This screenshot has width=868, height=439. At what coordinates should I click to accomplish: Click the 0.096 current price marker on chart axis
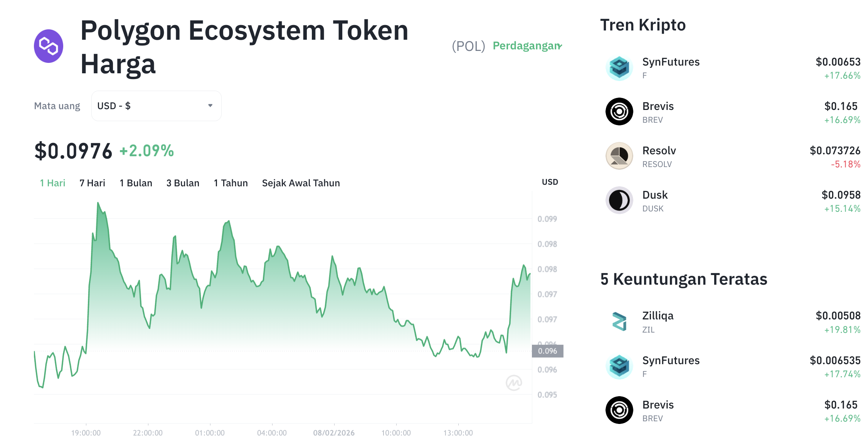(547, 351)
